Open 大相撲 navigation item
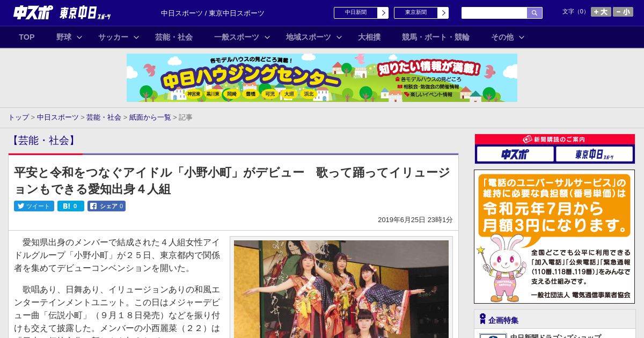Viewport: 644px width, 338px height. click(369, 37)
